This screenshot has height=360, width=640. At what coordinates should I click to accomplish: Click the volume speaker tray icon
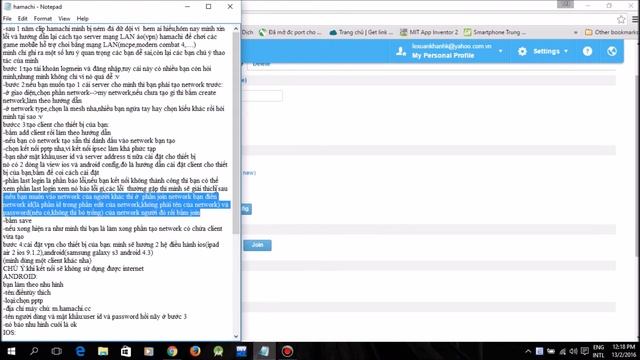[573, 351]
